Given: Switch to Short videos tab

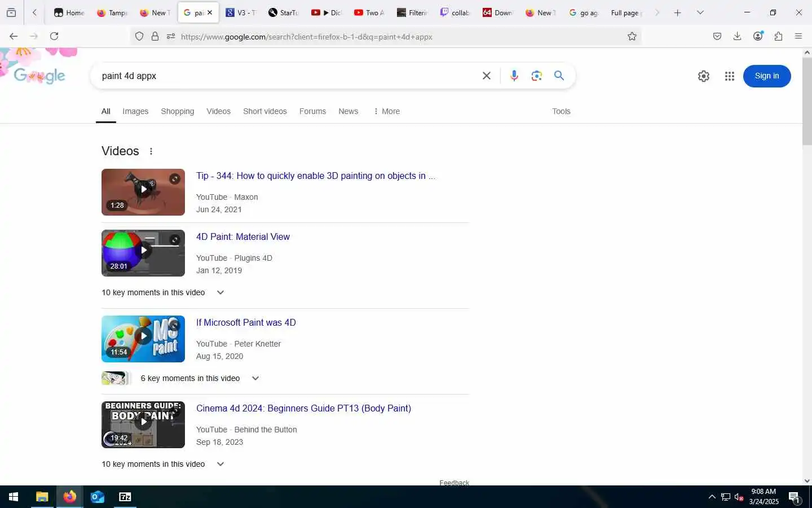Looking at the screenshot, I should pos(264,111).
